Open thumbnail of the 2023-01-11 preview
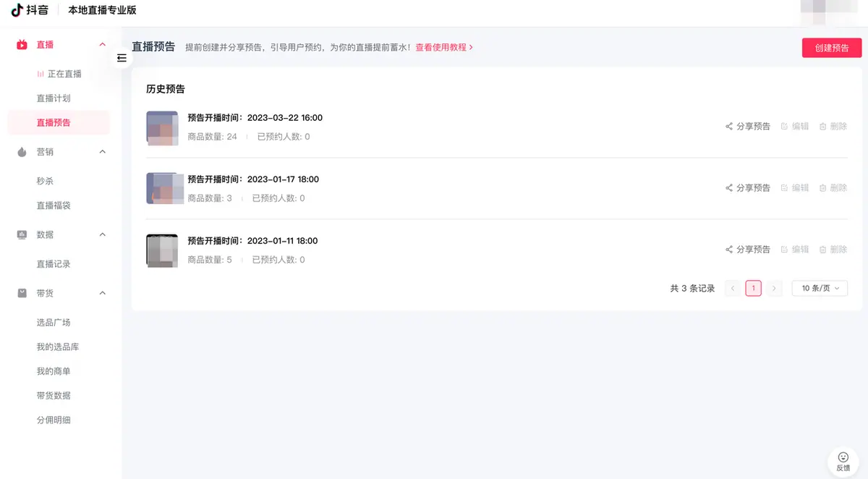Screen dimensions: 868x479 tap(162, 250)
